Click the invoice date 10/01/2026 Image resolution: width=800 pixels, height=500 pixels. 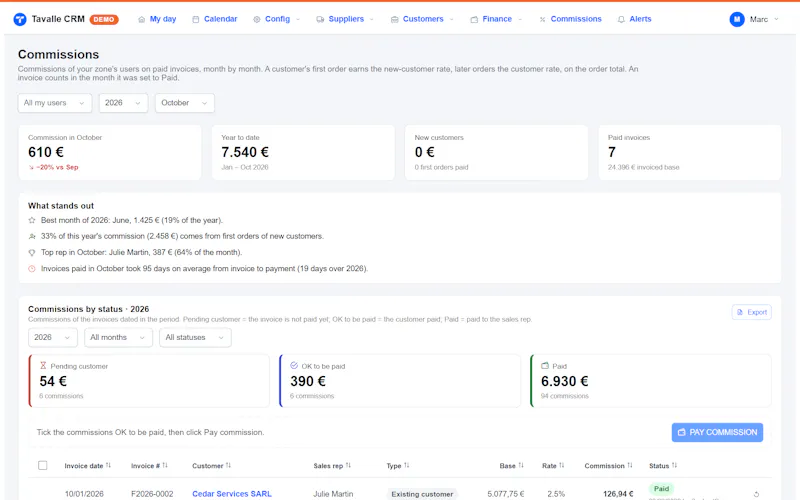[84, 494]
